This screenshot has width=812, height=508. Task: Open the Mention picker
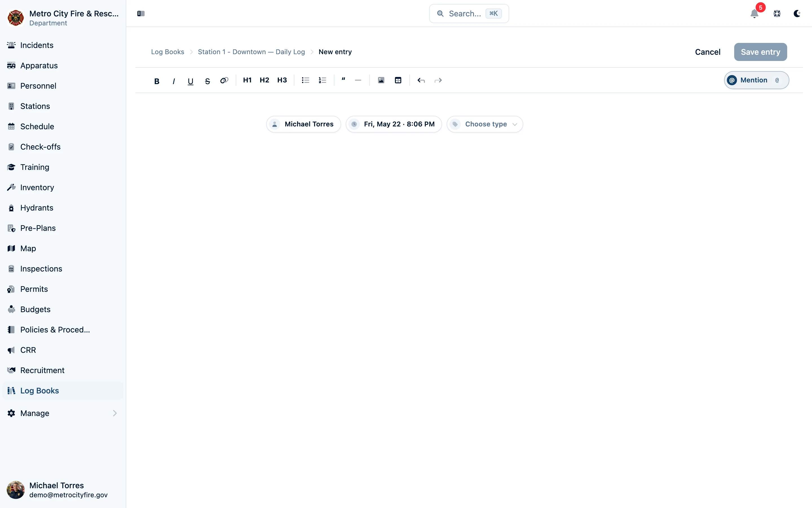(756, 80)
